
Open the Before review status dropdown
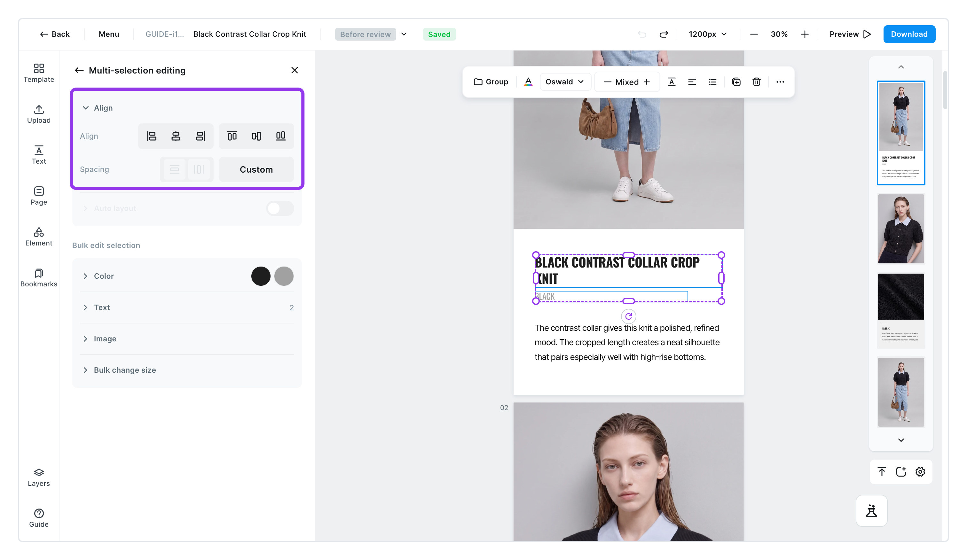(x=371, y=34)
